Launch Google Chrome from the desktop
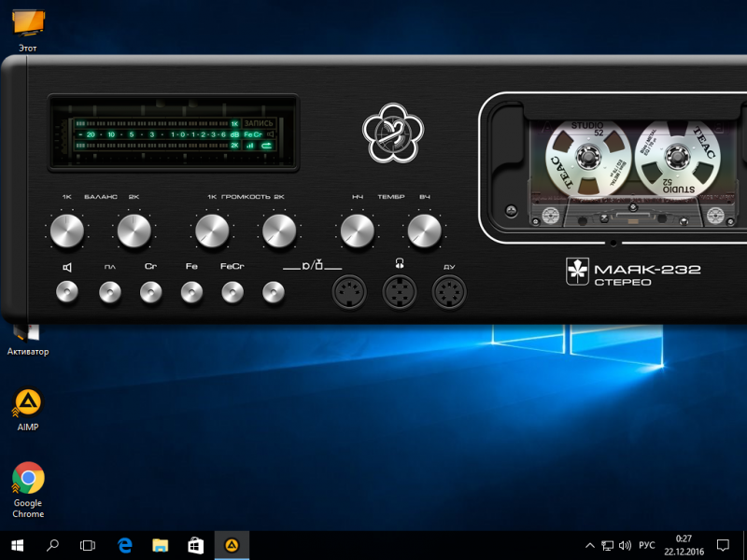Viewport: 747px width, 560px height. tap(28, 490)
